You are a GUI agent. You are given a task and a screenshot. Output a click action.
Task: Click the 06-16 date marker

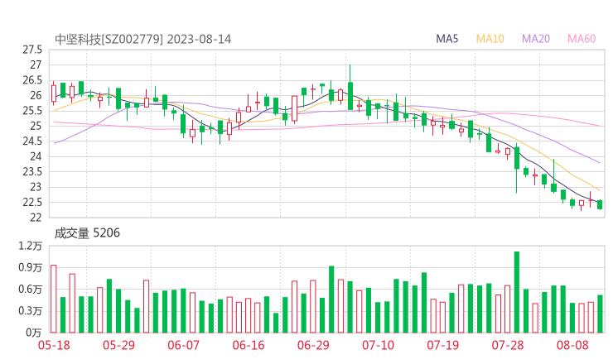248,345
